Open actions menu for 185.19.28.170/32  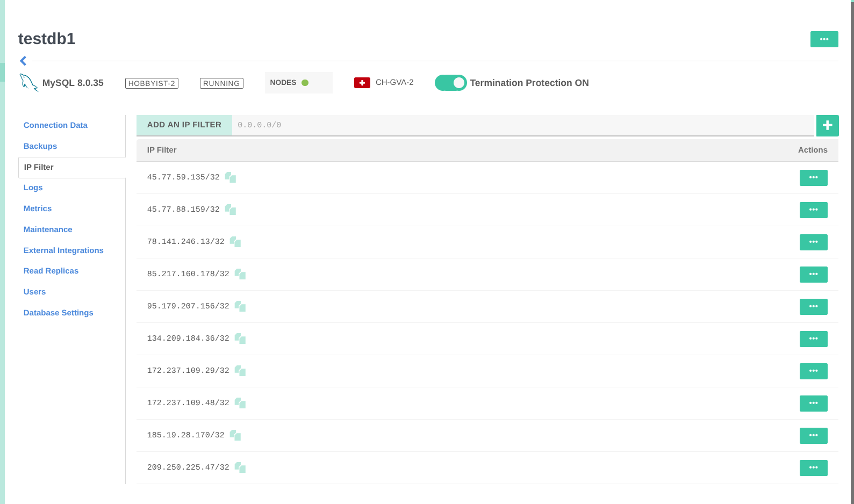click(813, 435)
